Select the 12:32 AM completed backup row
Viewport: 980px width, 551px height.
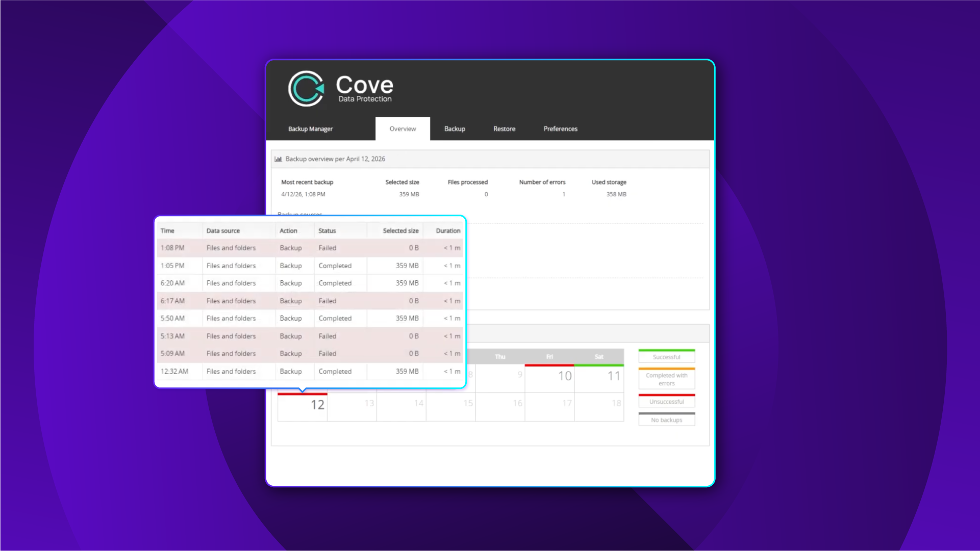pyautogui.click(x=310, y=371)
